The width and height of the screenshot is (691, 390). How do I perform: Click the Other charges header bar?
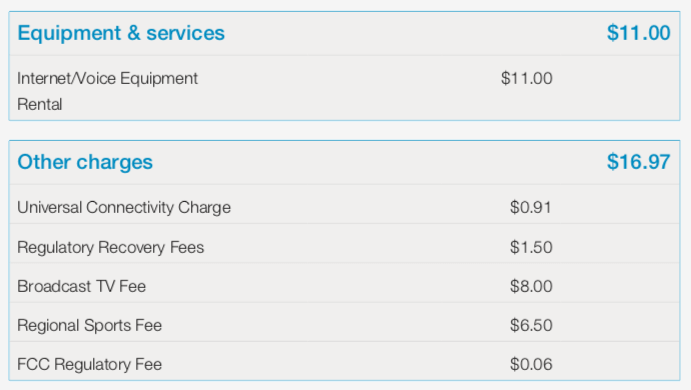pyautogui.click(x=344, y=163)
